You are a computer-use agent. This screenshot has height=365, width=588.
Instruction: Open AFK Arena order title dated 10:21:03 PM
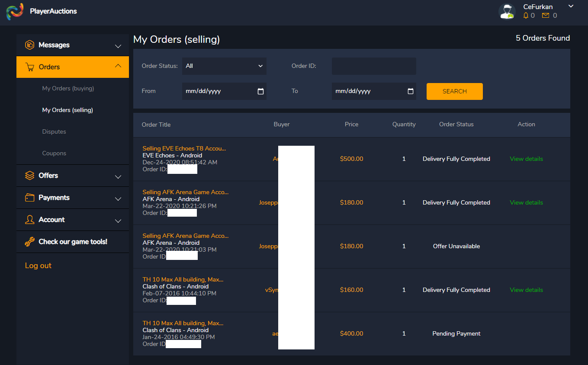point(186,236)
